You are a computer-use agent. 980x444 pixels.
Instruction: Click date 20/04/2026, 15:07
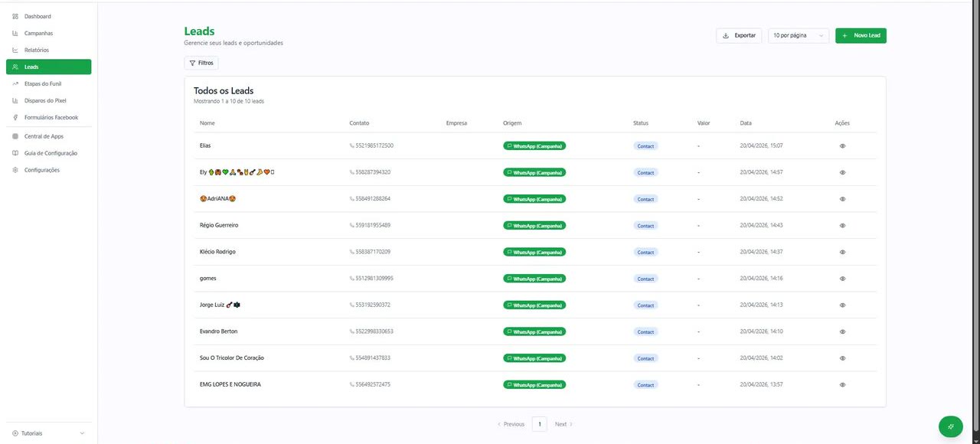[x=761, y=145]
